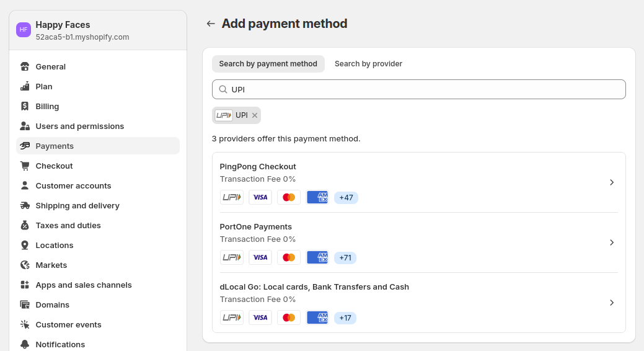Click the Plan icon in sidebar
The height and width of the screenshot is (351, 644).
tap(25, 86)
